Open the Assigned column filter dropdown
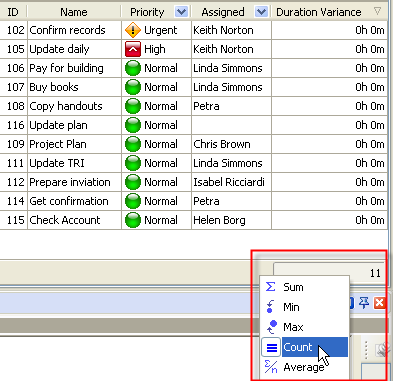 262,12
